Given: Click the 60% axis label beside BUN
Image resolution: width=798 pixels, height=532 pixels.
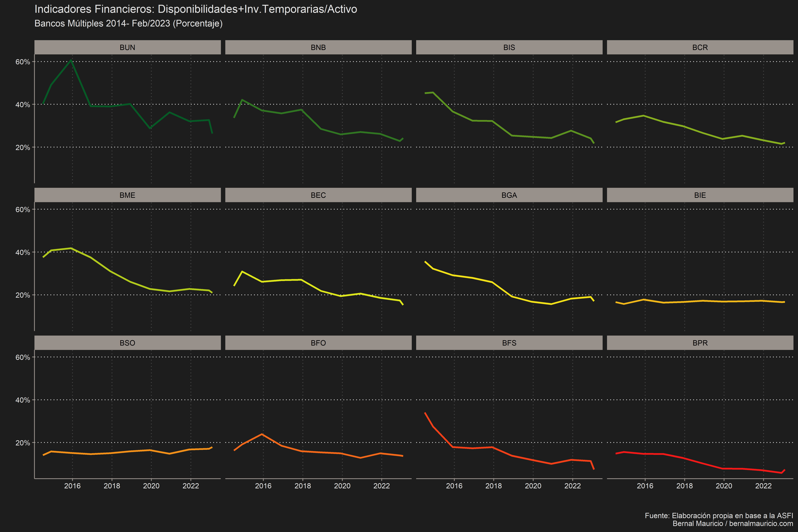Looking at the screenshot, I should [23, 62].
